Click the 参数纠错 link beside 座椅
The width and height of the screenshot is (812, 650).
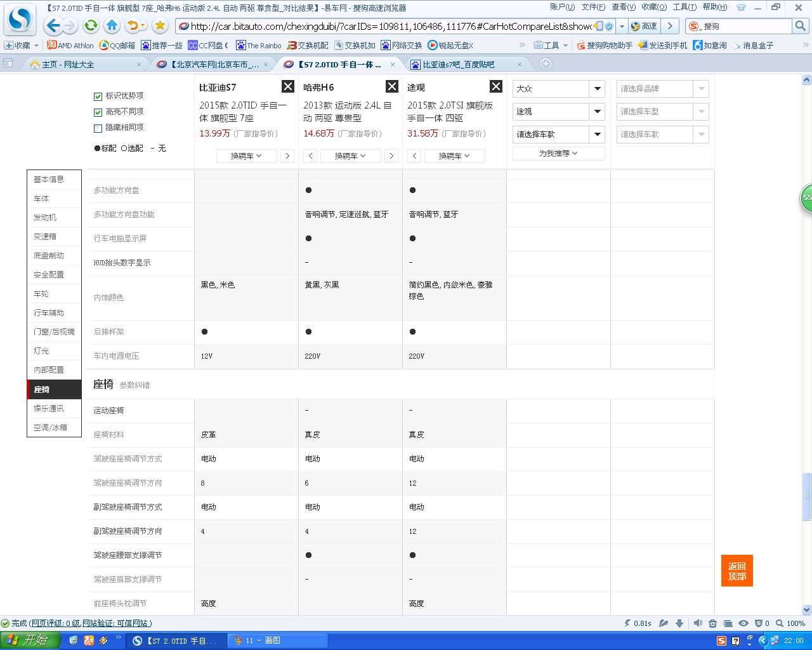pyautogui.click(x=134, y=385)
